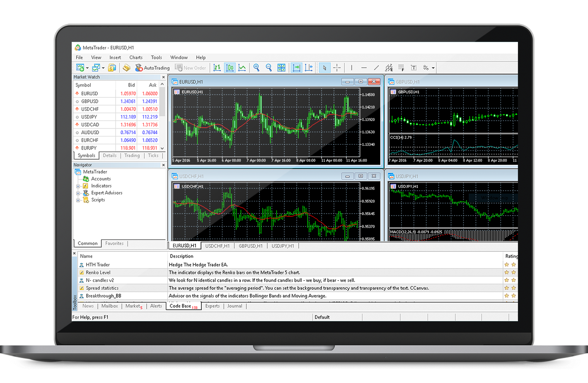588x383 pixels.
Task: Expand the Scripts tree node
Action: 78,200
